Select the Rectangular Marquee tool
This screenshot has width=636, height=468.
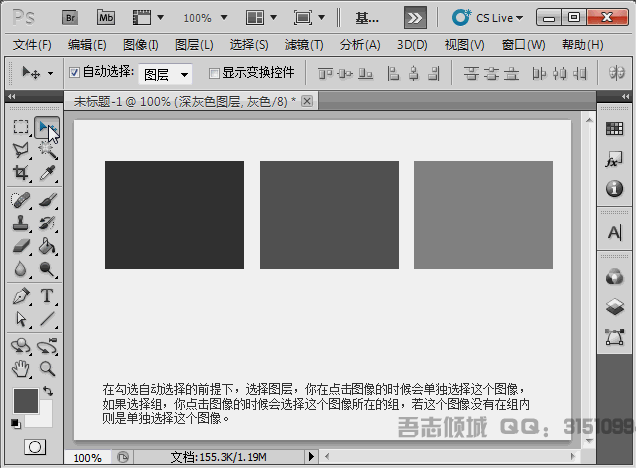coord(20,127)
